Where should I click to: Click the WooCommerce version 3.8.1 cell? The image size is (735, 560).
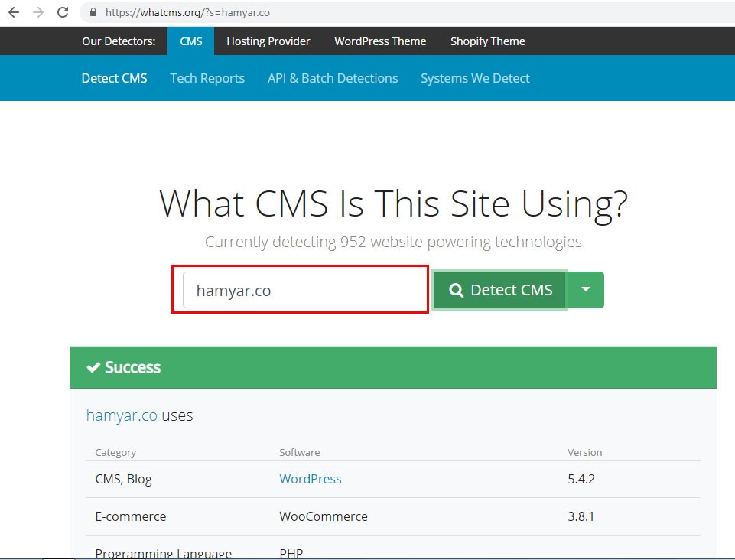click(x=581, y=516)
